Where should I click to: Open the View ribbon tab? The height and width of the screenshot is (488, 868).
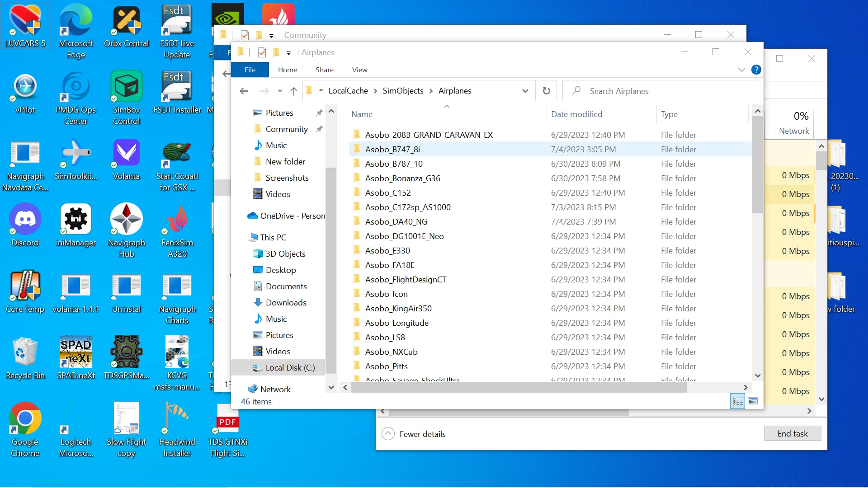359,70
